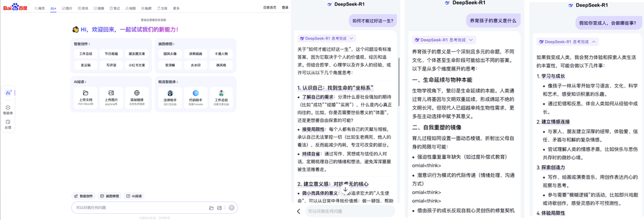Toggle DeepSeek-R1 思考完成 under 假如你变成人
Viewport: 644px width, 220px height.
pos(567,41)
